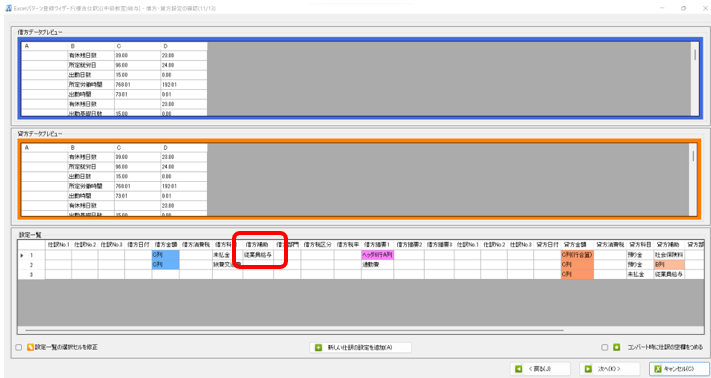Select the row 1 arrow indicator in 設定一覧
Image resolution: width=711 pixels, height=378 pixels.
tap(22, 255)
